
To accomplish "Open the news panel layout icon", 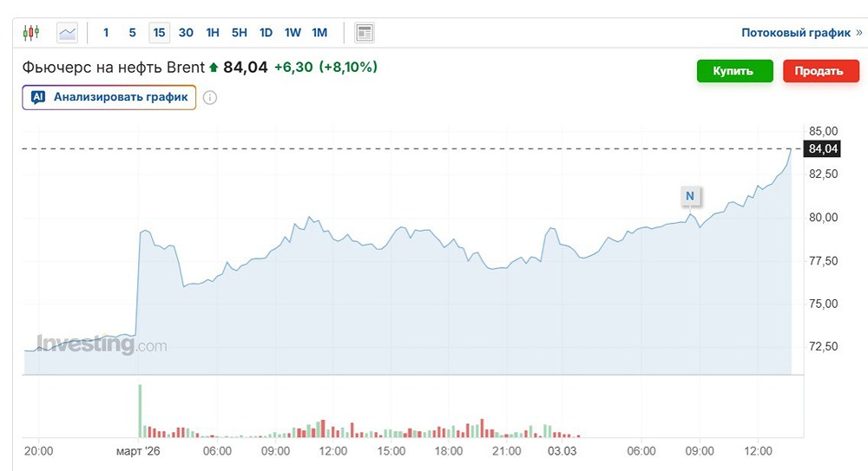I will [365, 33].
